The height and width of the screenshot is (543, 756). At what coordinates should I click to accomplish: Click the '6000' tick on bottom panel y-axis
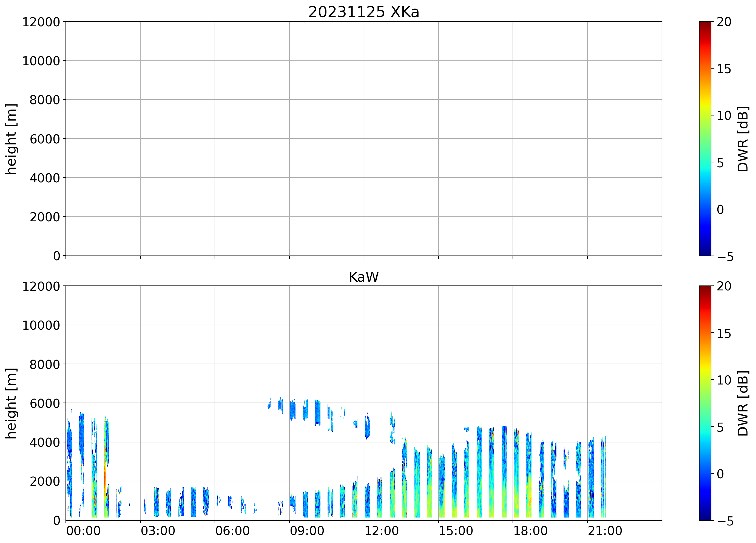click(x=45, y=404)
